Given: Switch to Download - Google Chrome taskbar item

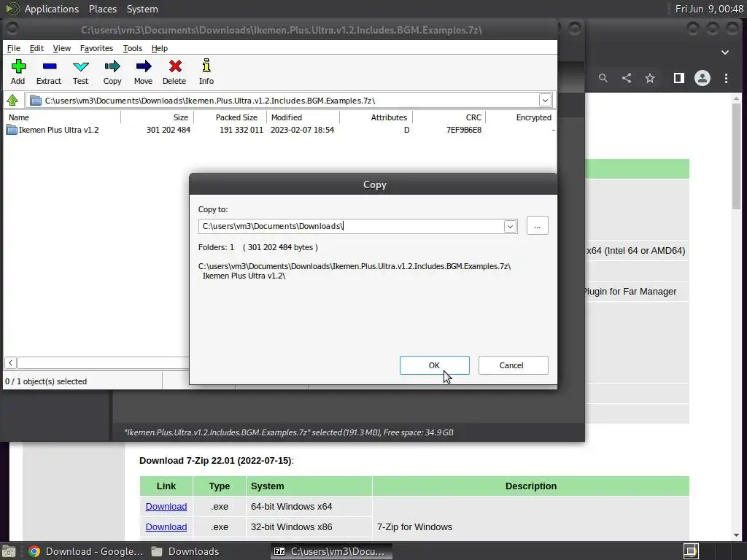Looking at the screenshot, I should pyautogui.click(x=86, y=551).
